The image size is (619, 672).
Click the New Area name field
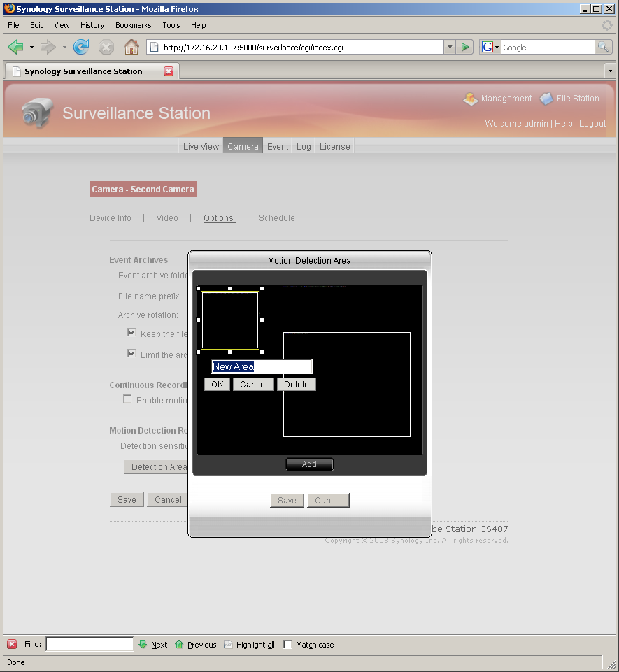[x=262, y=366]
